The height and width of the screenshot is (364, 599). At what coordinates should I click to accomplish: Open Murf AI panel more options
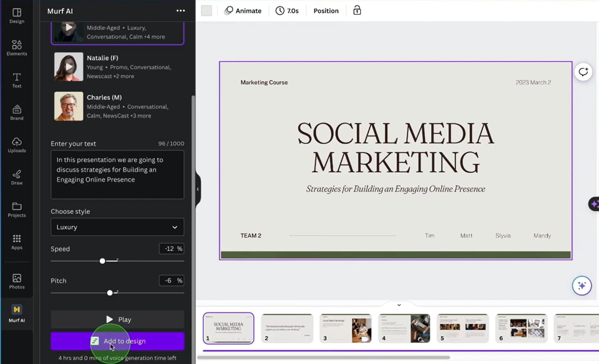181,11
